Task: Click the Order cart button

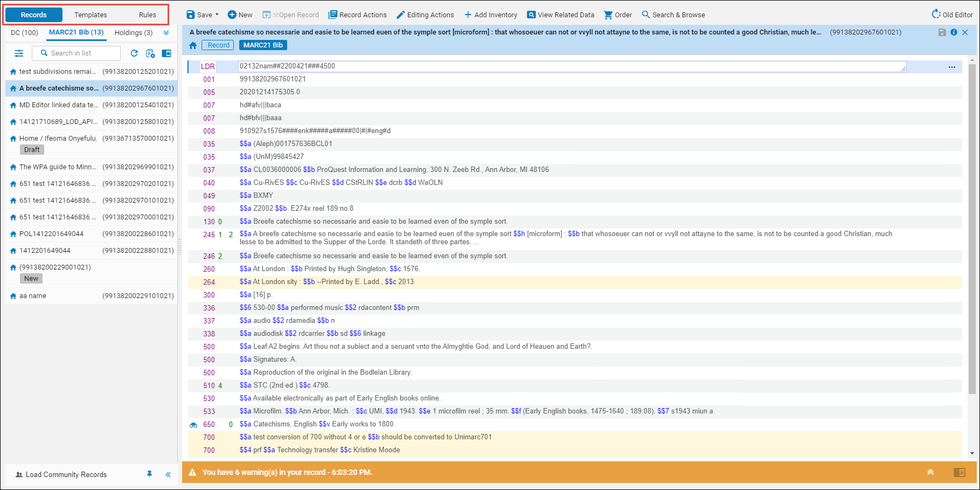Action: [618, 15]
